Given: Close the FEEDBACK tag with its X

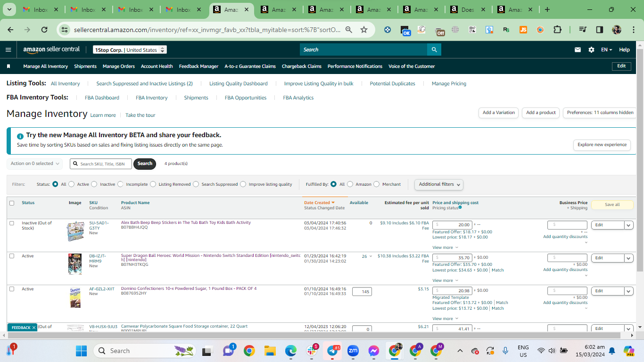Looking at the screenshot, I should pos(34,328).
